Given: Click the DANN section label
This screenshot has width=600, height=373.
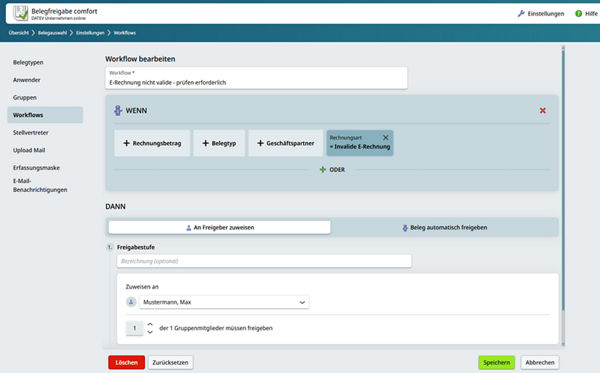Looking at the screenshot, I should click(x=115, y=207).
